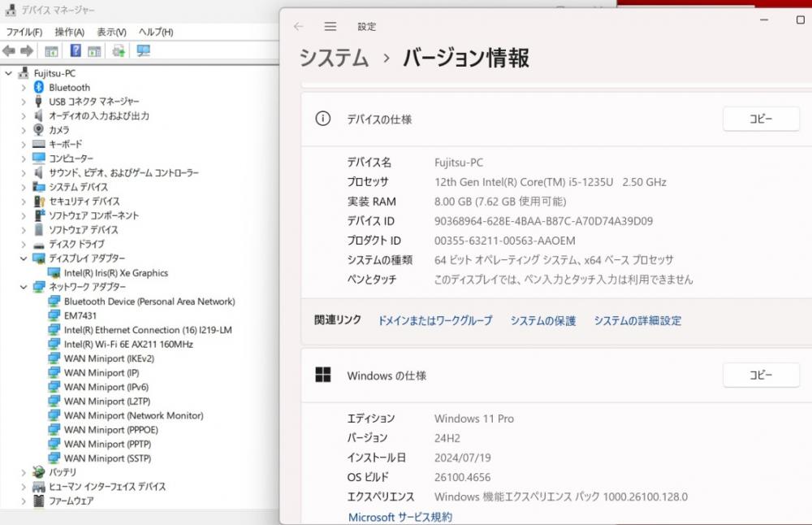Viewport: 812px width, 525px height.
Task: Click the info icon beside デバイスの仕様
Action: (x=323, y=119)
